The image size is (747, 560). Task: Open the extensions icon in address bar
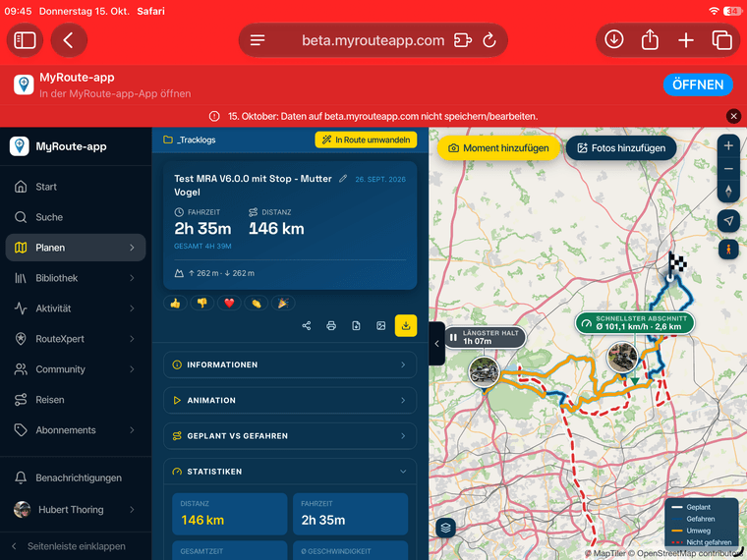[x=463, y=40]
